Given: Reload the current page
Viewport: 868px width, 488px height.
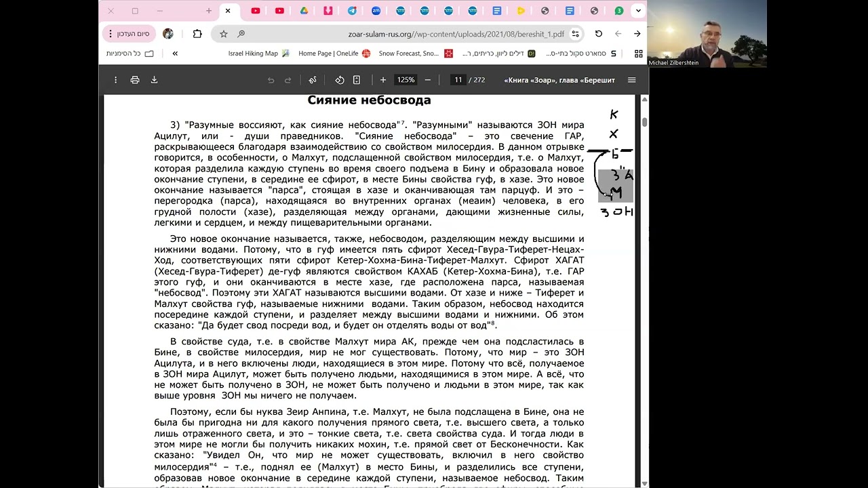Looking at the screenshot, I should click(x=598, y=34).
